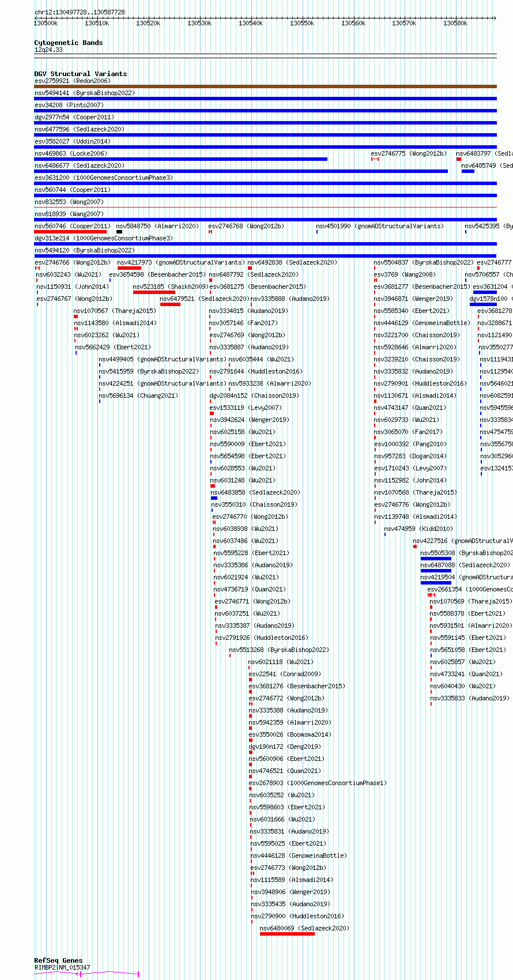The image size is (513, 980).
Task: Select variant nsv957283 (Dogan2014)
Action: pos(410,456)
